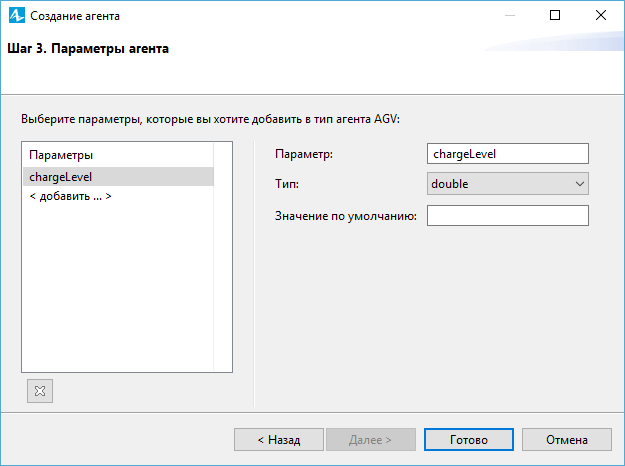Expand type list via chevron arrow
625x466 pixels.
pos(580,184)
